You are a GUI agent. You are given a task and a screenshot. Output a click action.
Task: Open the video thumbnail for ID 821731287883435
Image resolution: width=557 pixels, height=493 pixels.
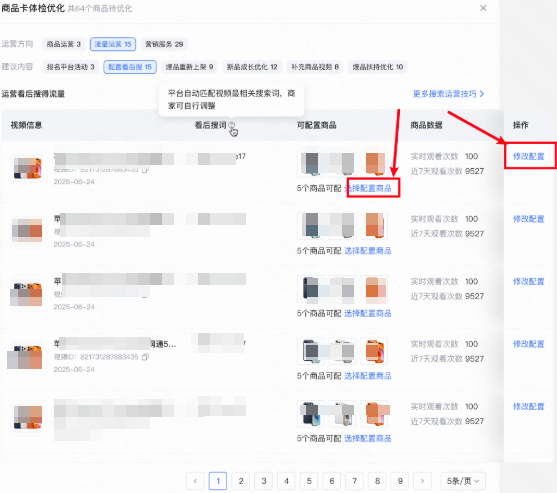coord(28,356)
